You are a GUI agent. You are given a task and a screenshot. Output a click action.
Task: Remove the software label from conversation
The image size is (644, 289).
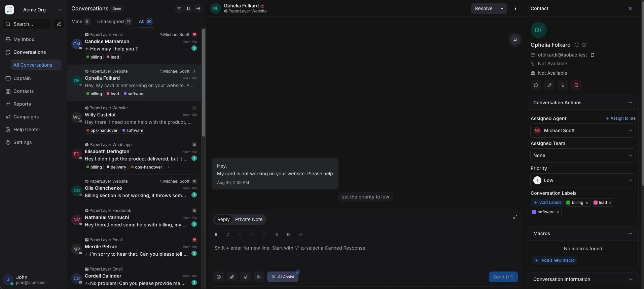[558, 212]
